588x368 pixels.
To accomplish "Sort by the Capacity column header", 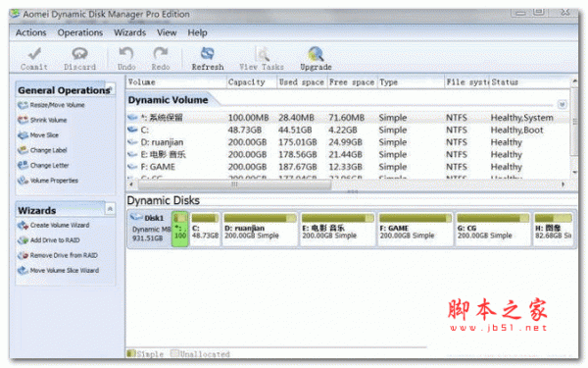I will [x=251, y=82].
